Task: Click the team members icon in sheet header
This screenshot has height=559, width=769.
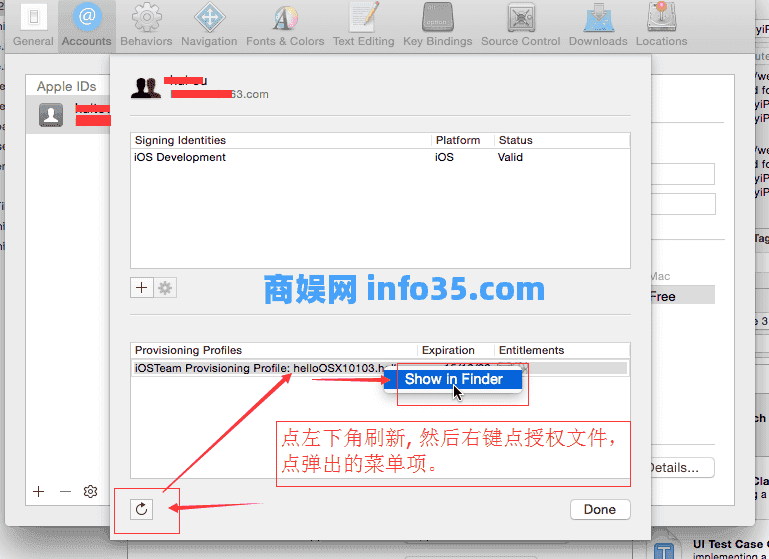Action: click(x=146, y=88)
